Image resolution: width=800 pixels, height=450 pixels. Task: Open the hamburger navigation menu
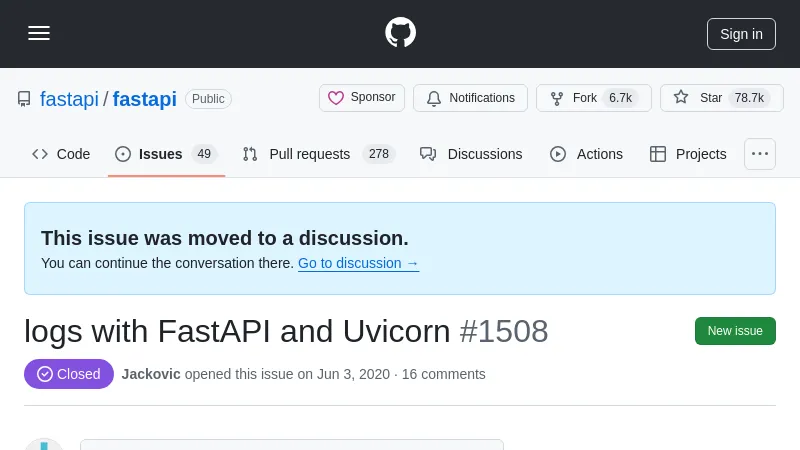pyautogui.click(x=39, y=33)
